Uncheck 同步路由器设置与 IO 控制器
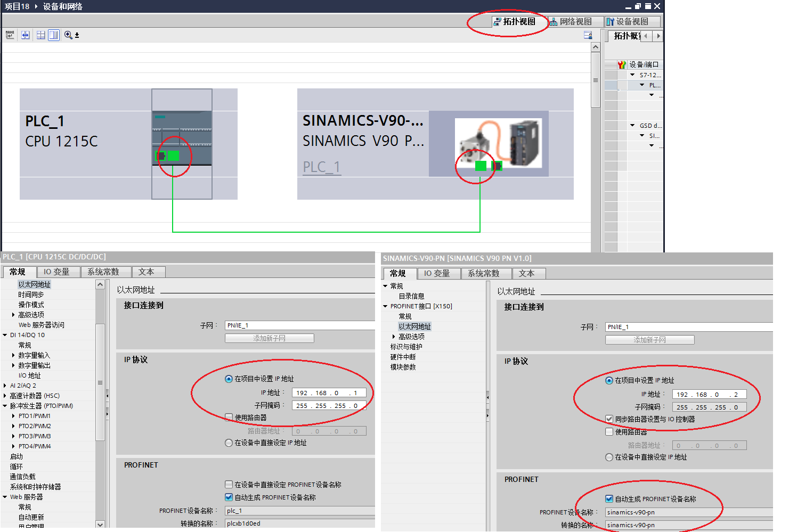Image resolution: width=797 pixels, height=532 pixels. tap(609, 419)
